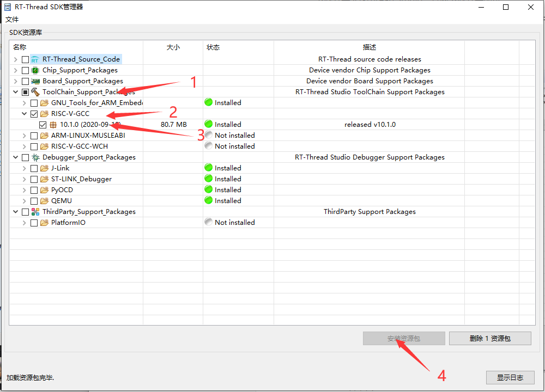The height and width of the screenshot is (392, 545).
Task: Open the 文件 menu
Action: 12,20
